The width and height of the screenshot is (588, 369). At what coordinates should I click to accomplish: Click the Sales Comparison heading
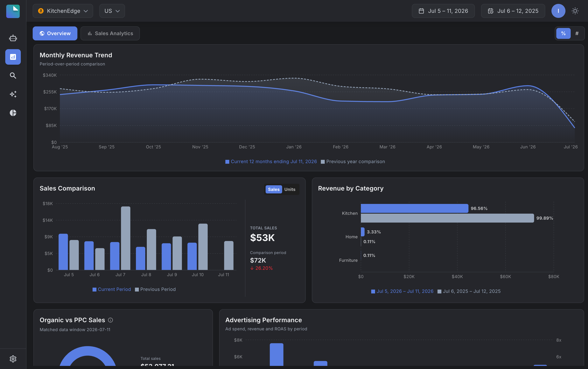click(67, 189)
